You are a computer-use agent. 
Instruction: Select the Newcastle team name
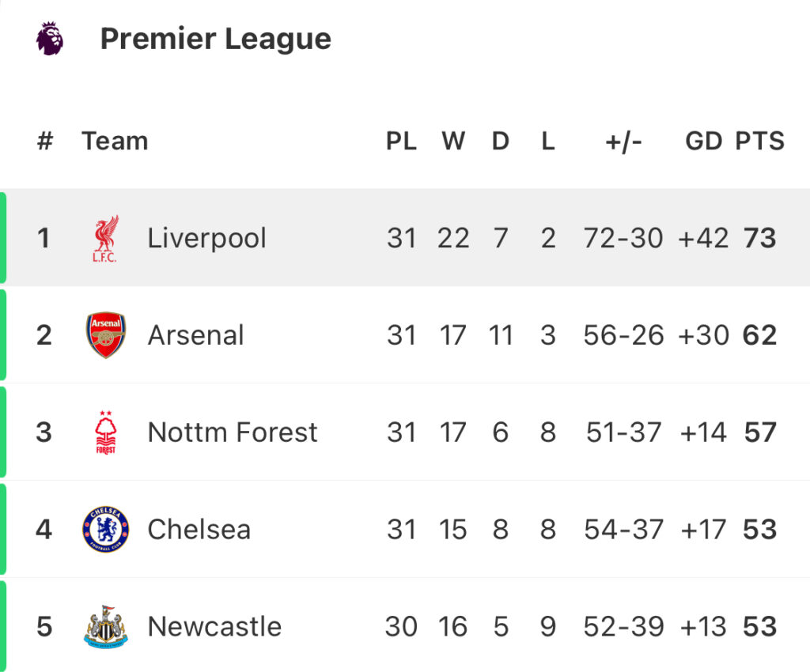click(x=214, y=627)
